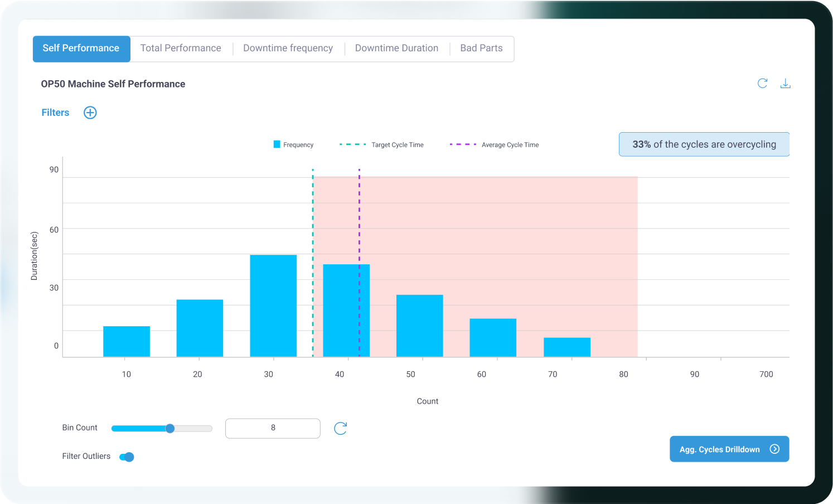The width and height of the screenshot is (833, 504).
Task: Switch to the Total Performance tab
Action: [181, 49]
